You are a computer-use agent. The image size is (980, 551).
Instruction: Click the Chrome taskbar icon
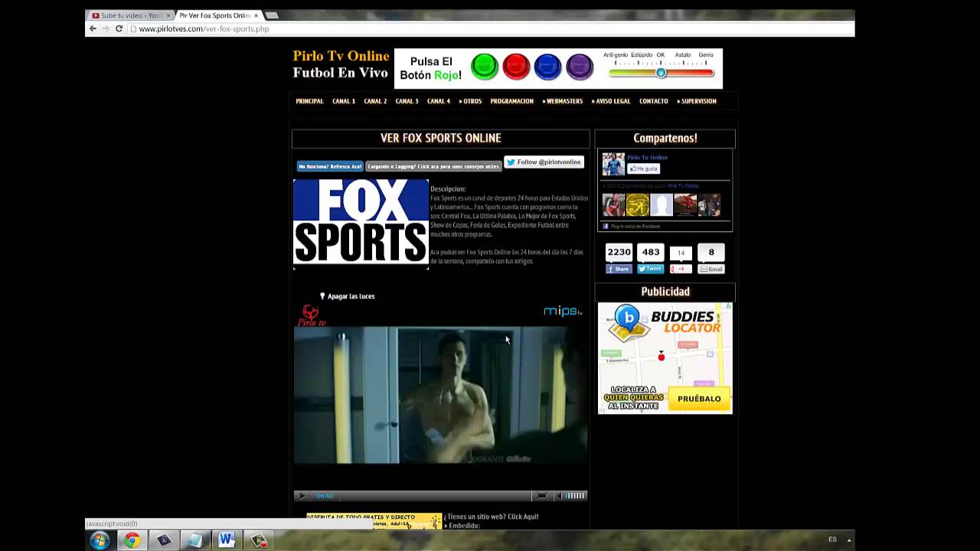point(132,540)
